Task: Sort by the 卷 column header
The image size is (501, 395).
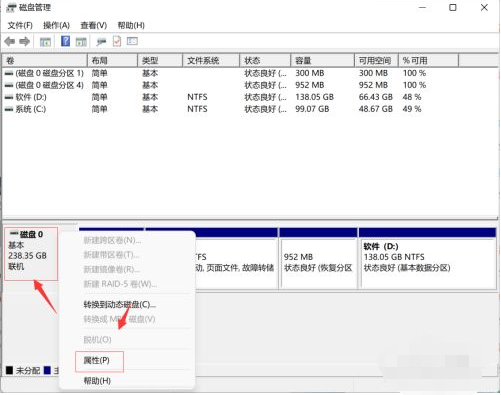Action: tap(45, 61)
